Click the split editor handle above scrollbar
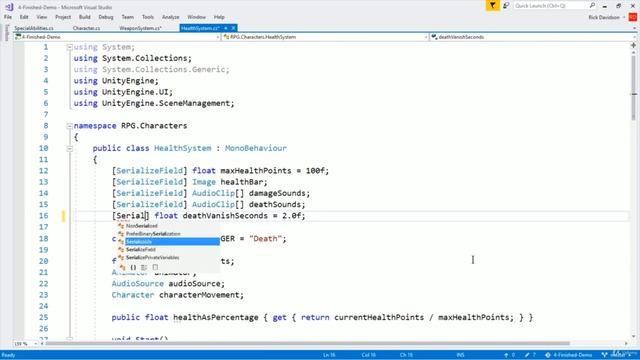 coord(633,46)
